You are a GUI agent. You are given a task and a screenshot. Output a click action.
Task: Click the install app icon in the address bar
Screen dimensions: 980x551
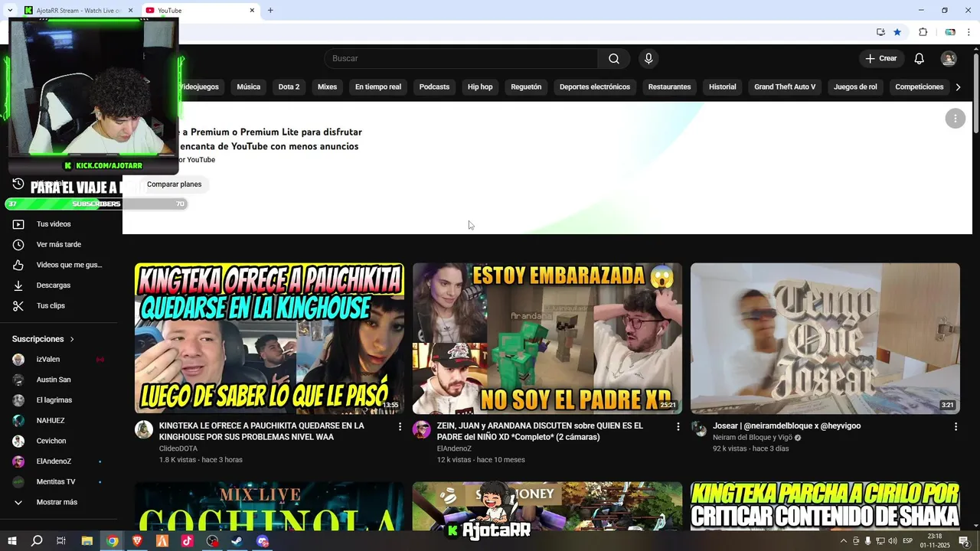[880, 32]
